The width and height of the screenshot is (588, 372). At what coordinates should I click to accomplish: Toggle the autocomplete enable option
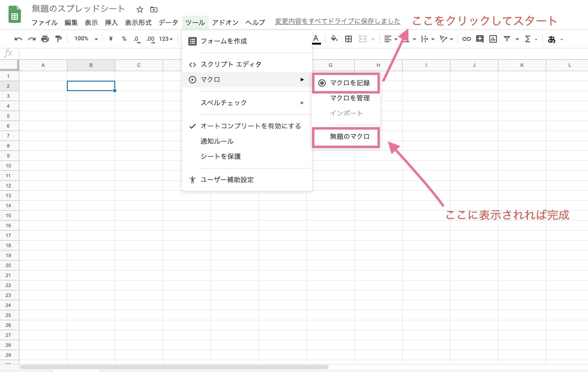point(250,126)
